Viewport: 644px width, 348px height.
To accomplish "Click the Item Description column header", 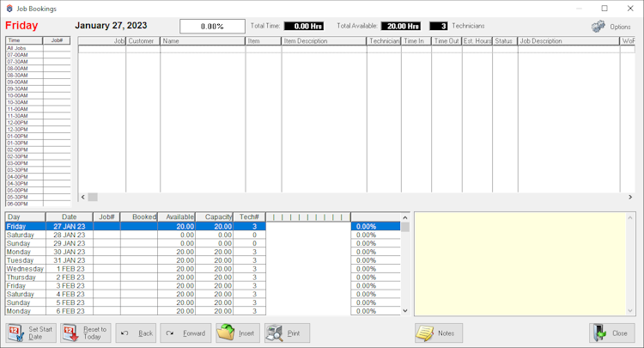I will pos(324,41).
